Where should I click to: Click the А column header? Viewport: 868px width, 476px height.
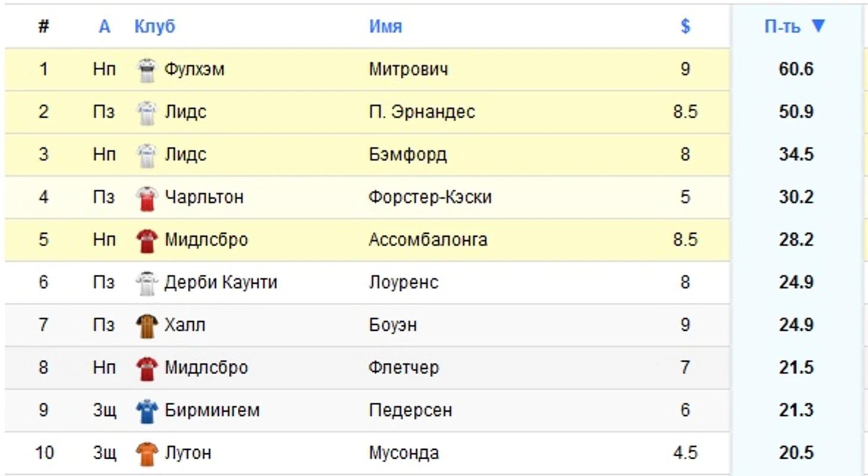tap(104, 26)
